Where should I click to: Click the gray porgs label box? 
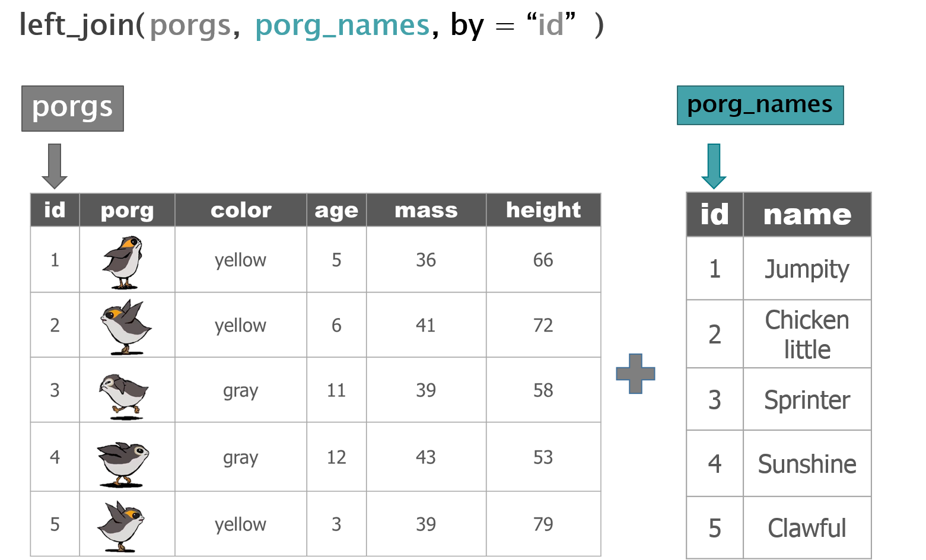(x=72, y=108)
